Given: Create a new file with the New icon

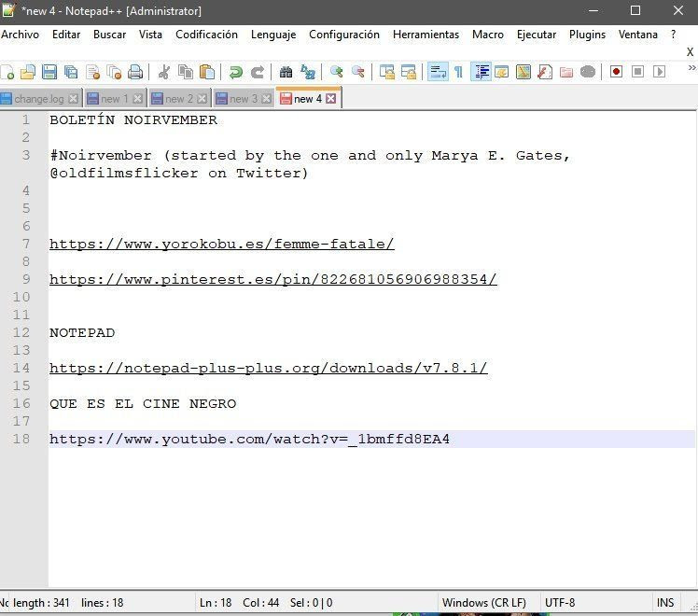Looking at the screenshot, I should (7, 72).
